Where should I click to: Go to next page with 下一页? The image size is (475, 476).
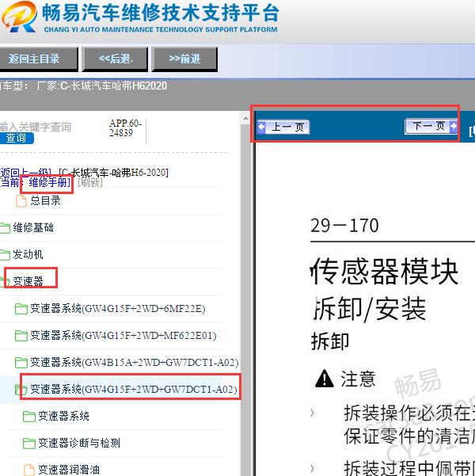431,126
